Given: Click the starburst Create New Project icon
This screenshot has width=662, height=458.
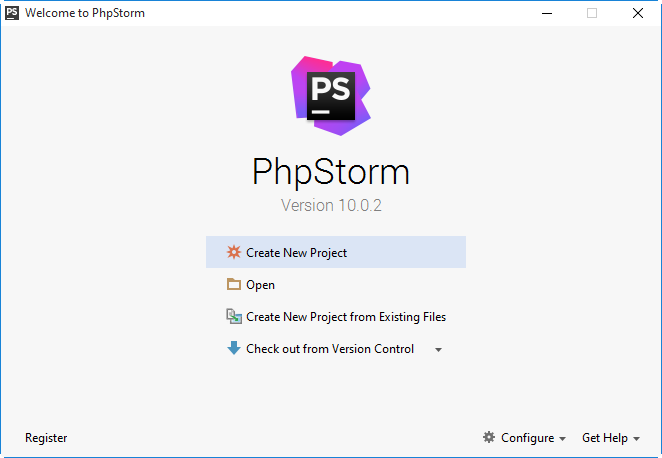Looking at the screenshot, I should pyautogui.click(x=233, y=253).
